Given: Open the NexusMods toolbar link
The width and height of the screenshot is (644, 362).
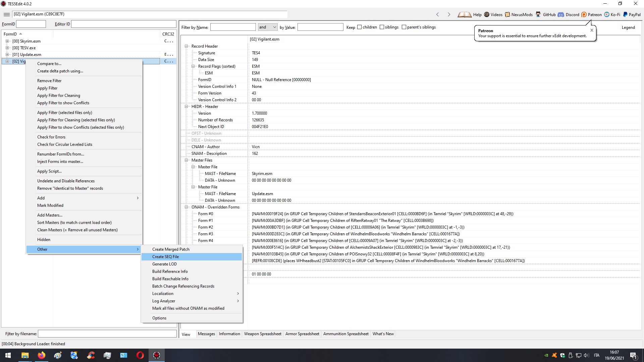Looking at the screenshot, I should click(x=519, y=14).
